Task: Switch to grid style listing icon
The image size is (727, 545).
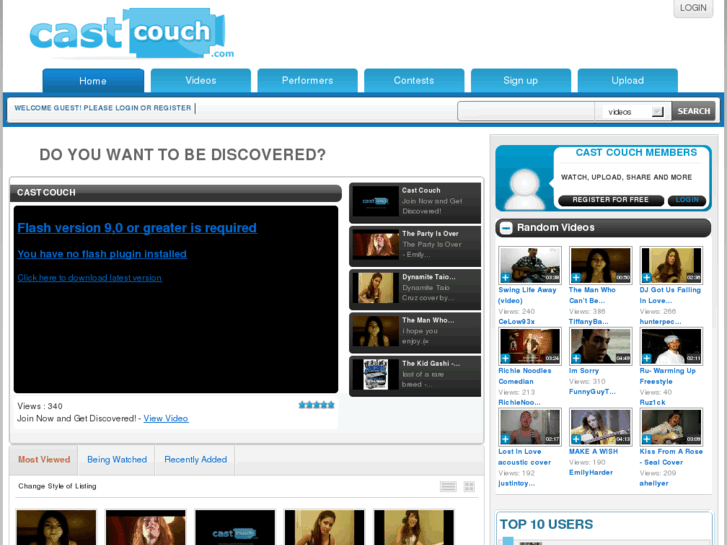Action: [469, 486]
